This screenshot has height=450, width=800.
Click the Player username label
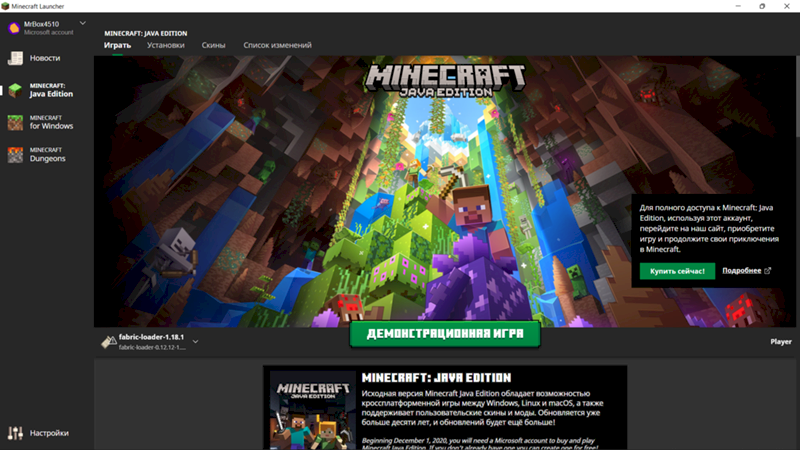(x=780, y=341)
